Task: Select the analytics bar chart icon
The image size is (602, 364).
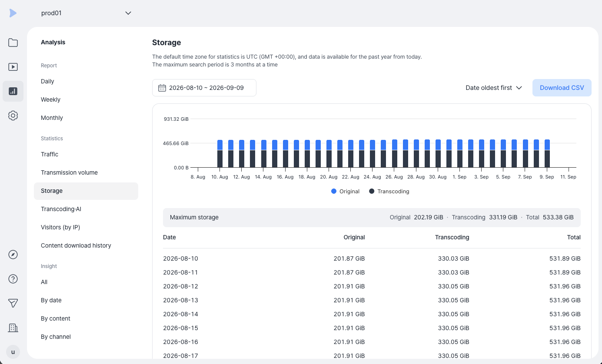Action: (x=13, y=91)
